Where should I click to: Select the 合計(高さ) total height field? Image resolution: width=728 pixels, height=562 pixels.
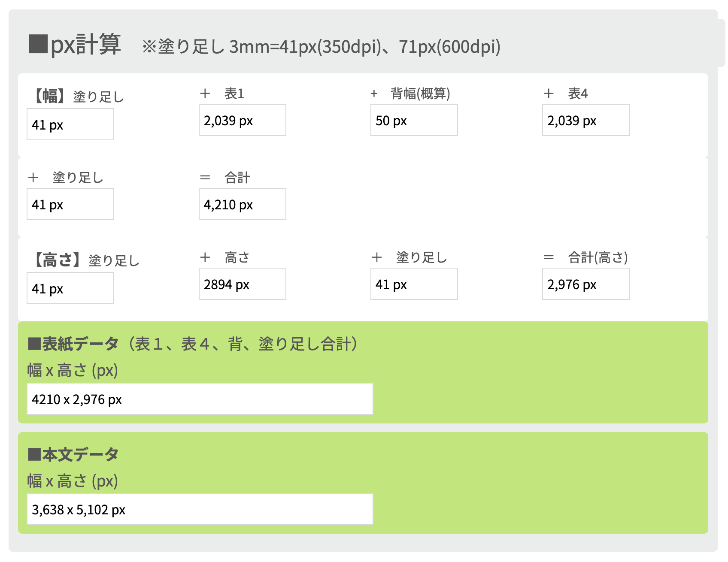point(585,284)
